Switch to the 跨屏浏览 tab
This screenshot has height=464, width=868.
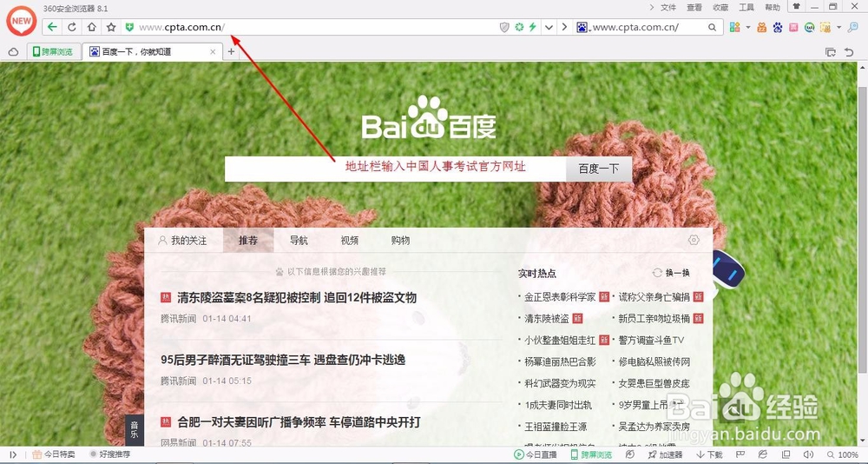53,51
